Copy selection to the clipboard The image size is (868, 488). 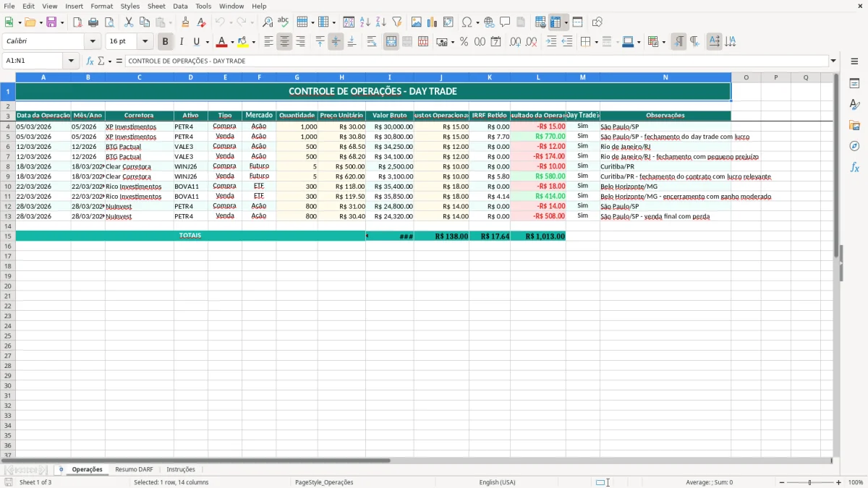point(144,22)
